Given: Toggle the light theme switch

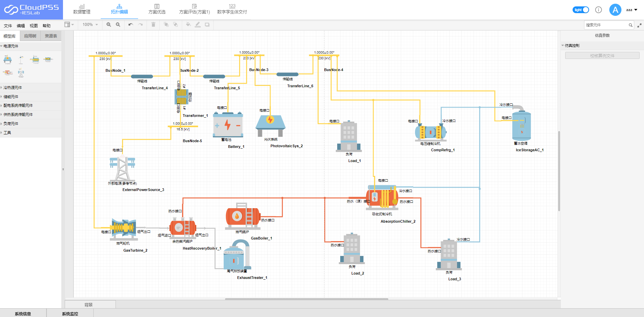Looking at the screenshot, I should [x=581, y=10].
